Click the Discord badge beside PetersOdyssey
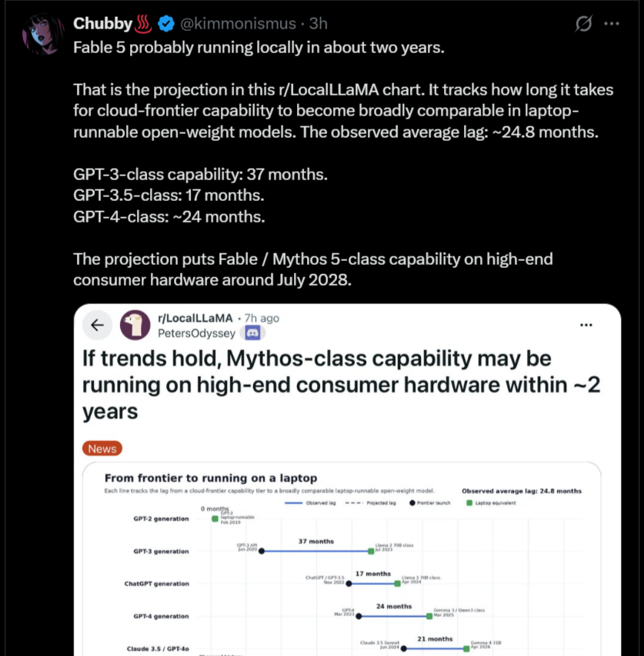The width and height of the screenshot is (644, 656). click(252, 333)
